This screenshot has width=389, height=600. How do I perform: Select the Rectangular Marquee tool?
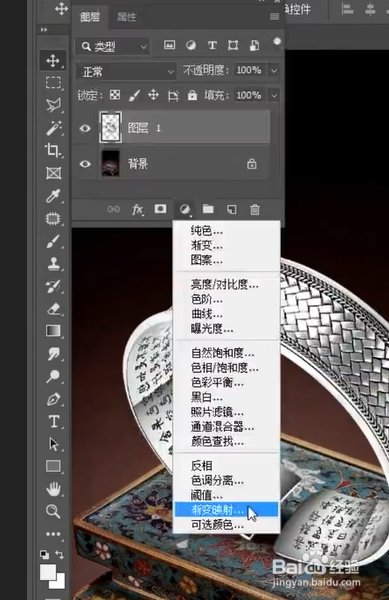[x=53, y=83]
